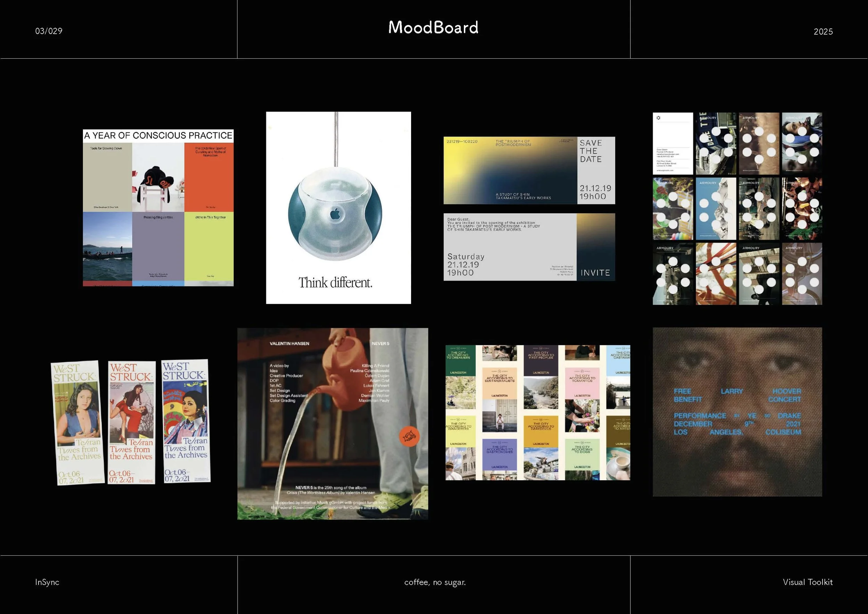Select the Invite card with Saturday 21.12.19
This screenshot has width=868, height=614.
click(x=529, y=247)
